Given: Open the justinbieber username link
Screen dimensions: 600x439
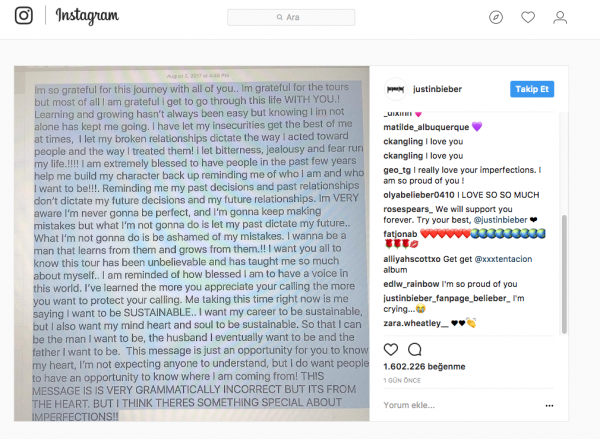Looking at the screenshot, I should coord(437,89).
